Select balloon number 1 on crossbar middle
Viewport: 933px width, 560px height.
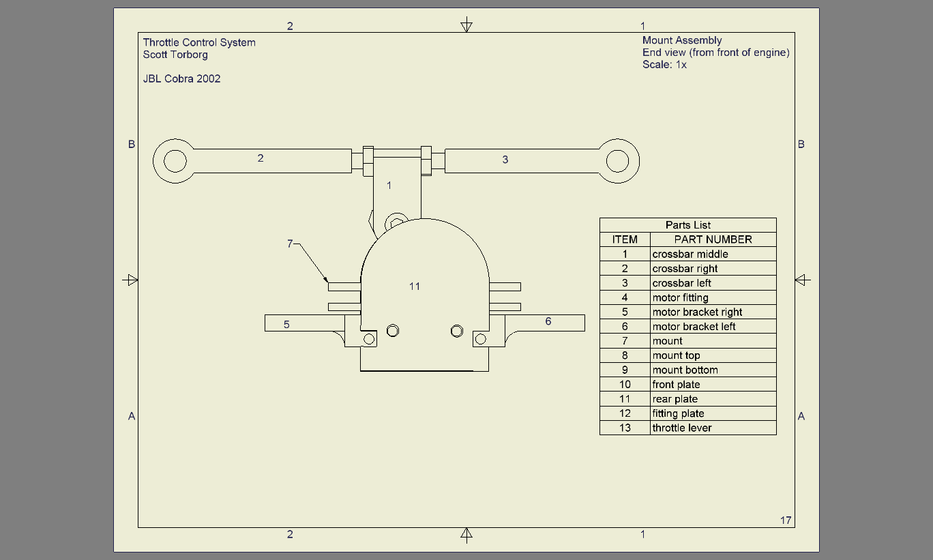(x=389, y=185)
